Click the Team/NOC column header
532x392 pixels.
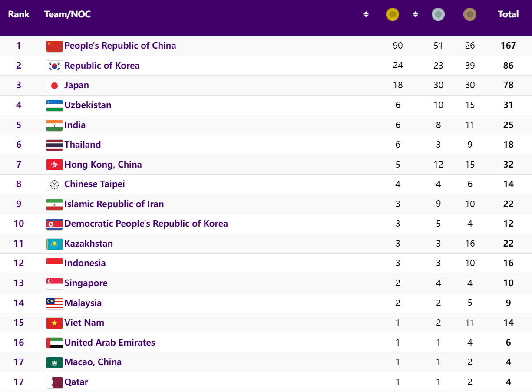point(67,14)
